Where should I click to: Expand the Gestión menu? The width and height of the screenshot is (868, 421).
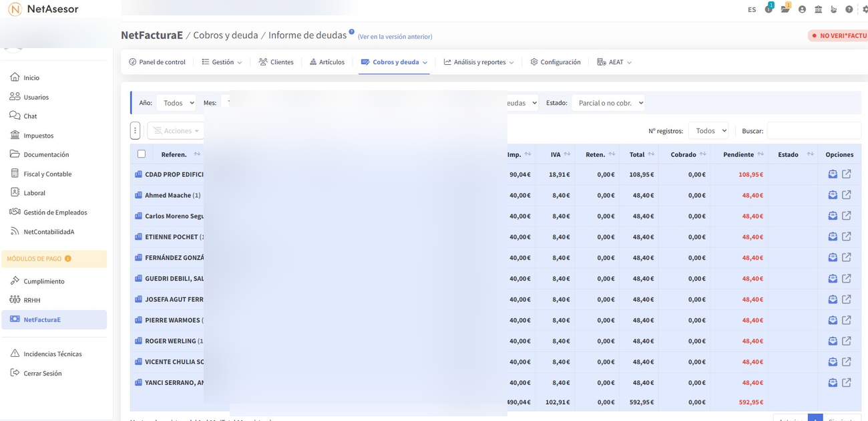click(222, 62)
